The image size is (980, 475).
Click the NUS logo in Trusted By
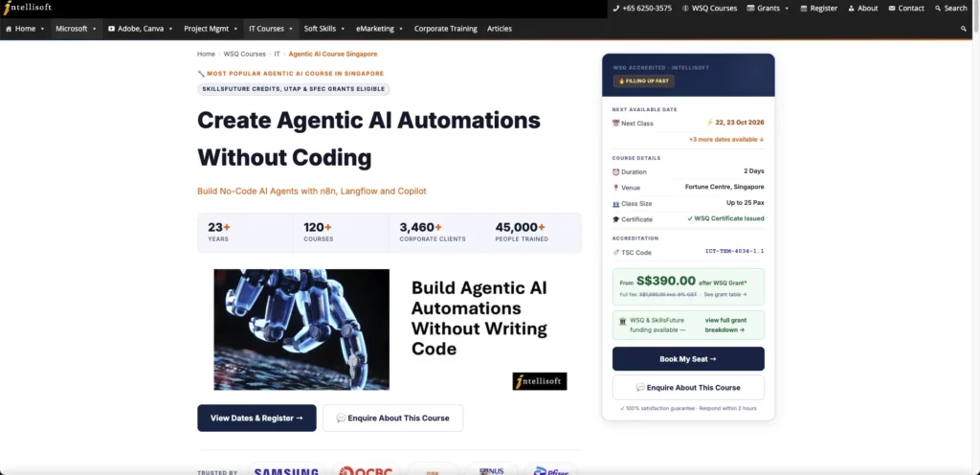click(492, 471)
